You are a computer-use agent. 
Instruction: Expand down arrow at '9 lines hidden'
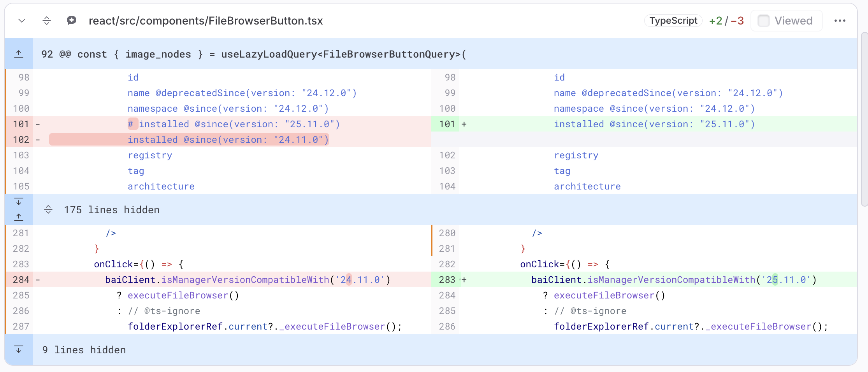coord(19,349)
